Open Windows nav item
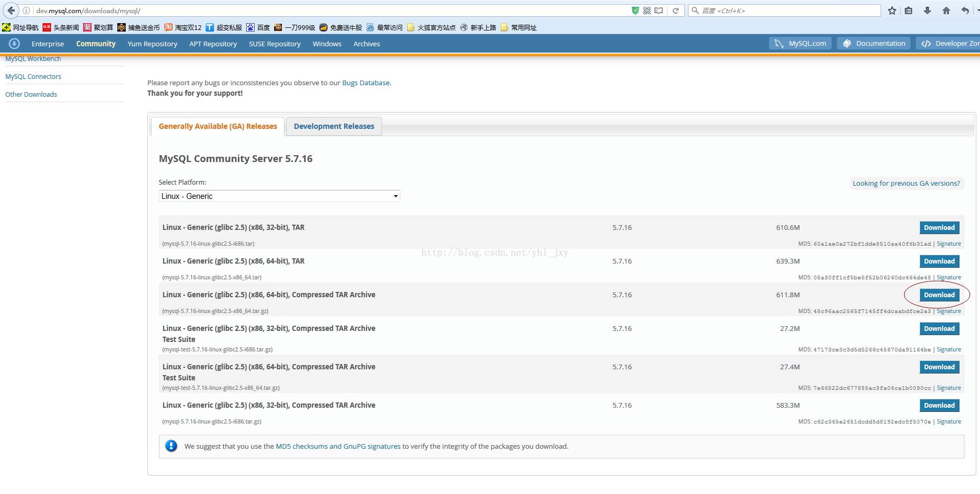 [x=327, y=44]
